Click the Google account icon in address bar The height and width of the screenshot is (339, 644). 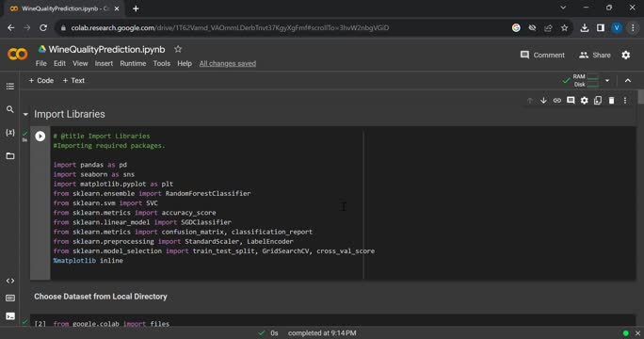(516, 27)
